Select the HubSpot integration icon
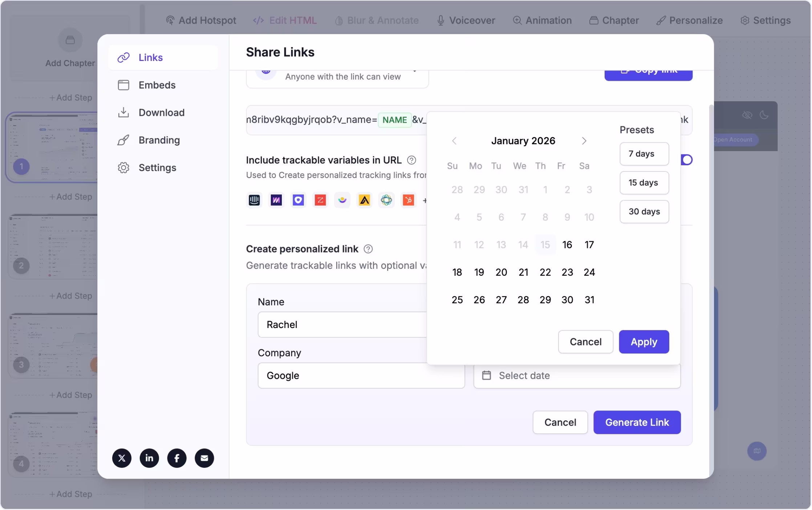The height and width of the screenshot is (510, 812). tap(408, 200)
